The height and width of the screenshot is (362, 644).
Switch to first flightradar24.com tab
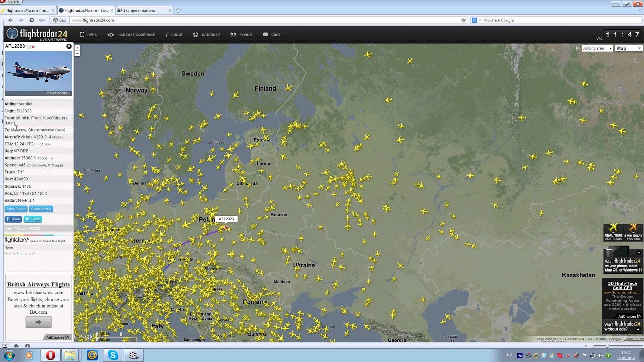[x=28, y=10]
